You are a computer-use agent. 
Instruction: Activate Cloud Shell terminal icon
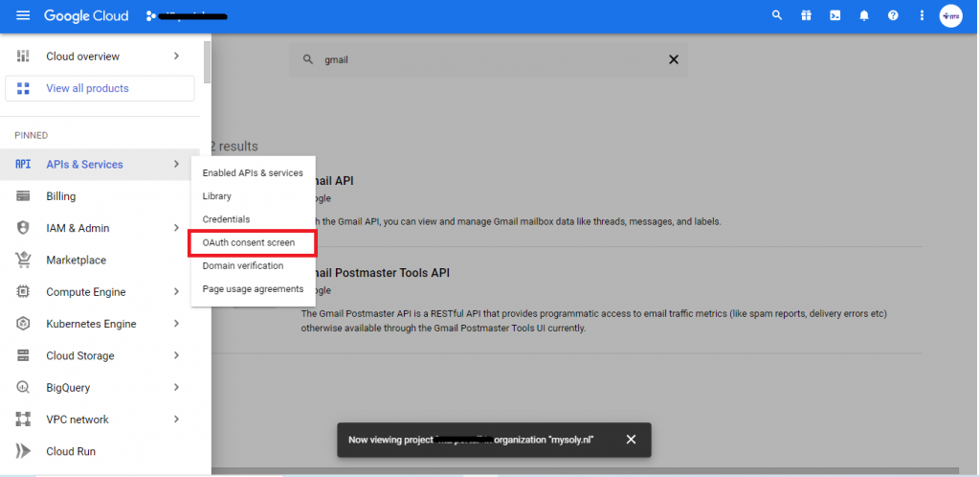click(835, 15)
